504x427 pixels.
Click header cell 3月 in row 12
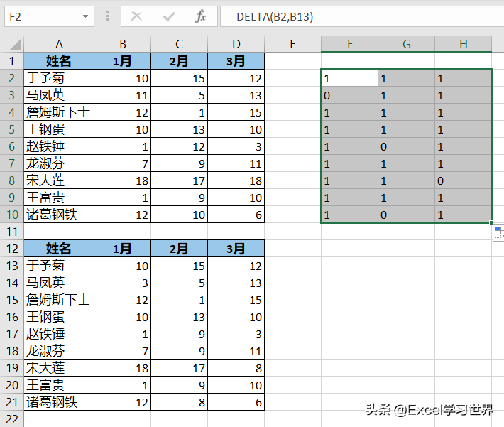(236, 249)
